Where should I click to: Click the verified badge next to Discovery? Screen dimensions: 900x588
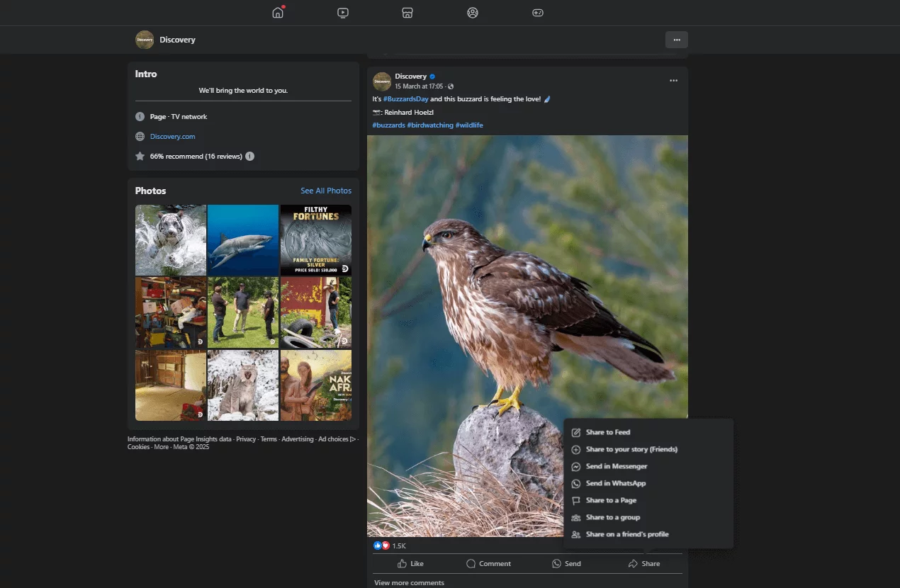(x=432, y=77)
